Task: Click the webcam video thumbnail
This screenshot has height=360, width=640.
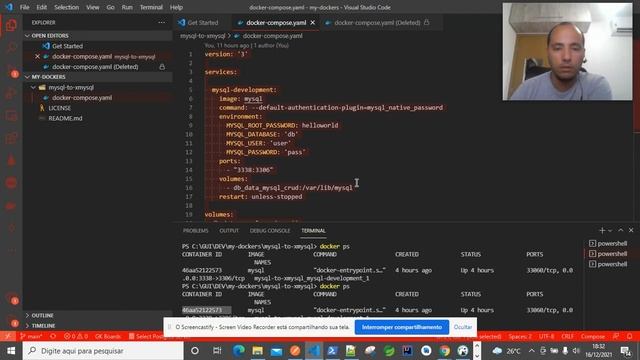Action: pyautogui.click(x=567, y=51)
